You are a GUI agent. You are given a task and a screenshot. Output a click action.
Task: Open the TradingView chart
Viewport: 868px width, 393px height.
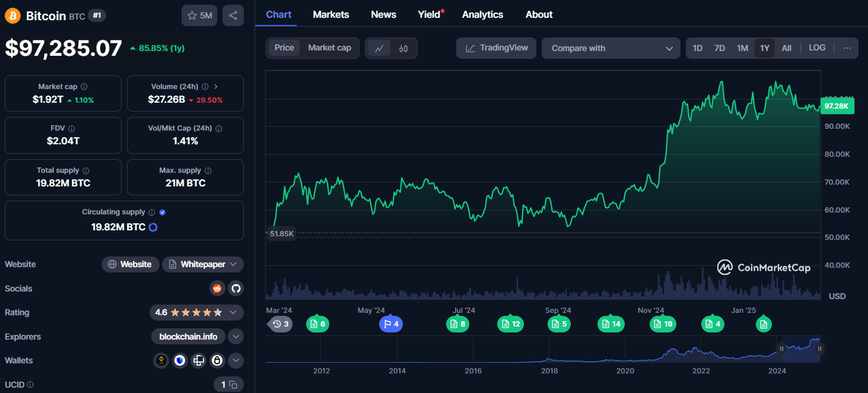tap(496, 48)
